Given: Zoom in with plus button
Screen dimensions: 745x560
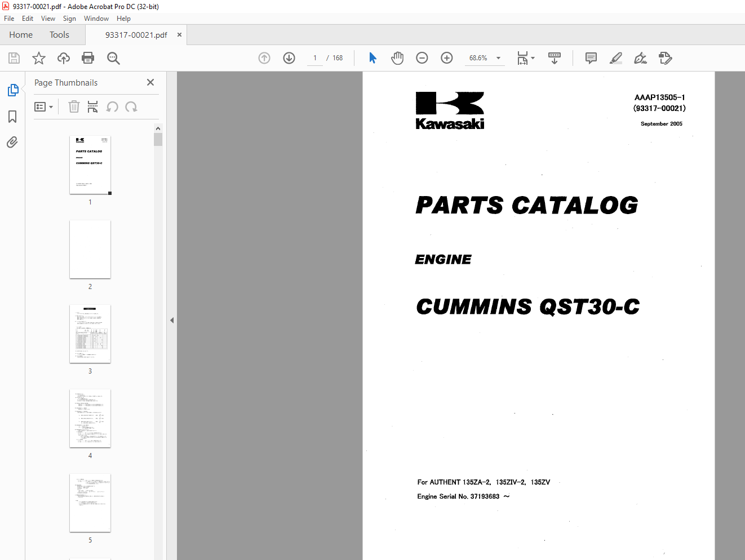Looking at the screenshot, I should (447, 58).
